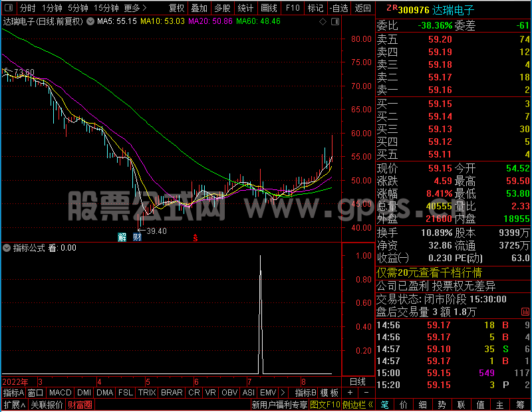Image resolution: width=532 pixels, height=412 pixels.
Task: Open the 指标公式 indicator dropdown
Action: pos(7,248)
